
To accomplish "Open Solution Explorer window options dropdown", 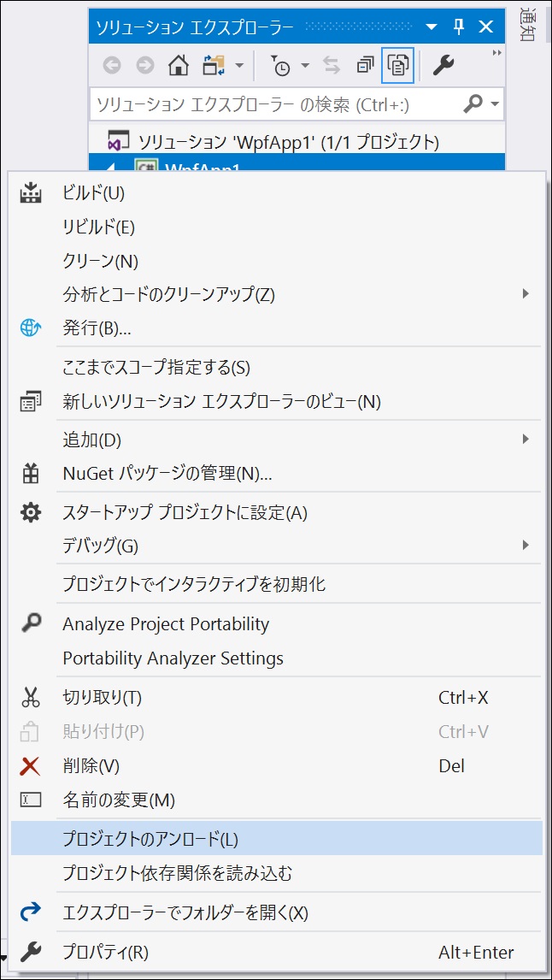I will tap(432, 27).
